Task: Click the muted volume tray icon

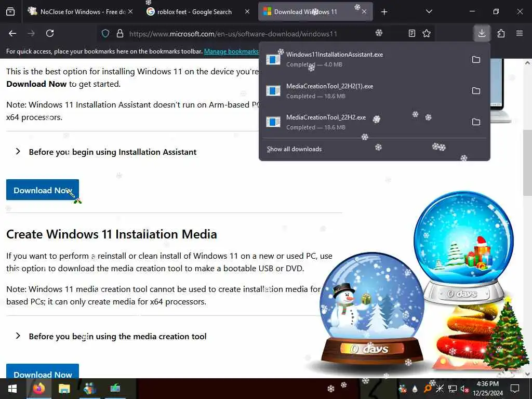Action: [465, 389]
